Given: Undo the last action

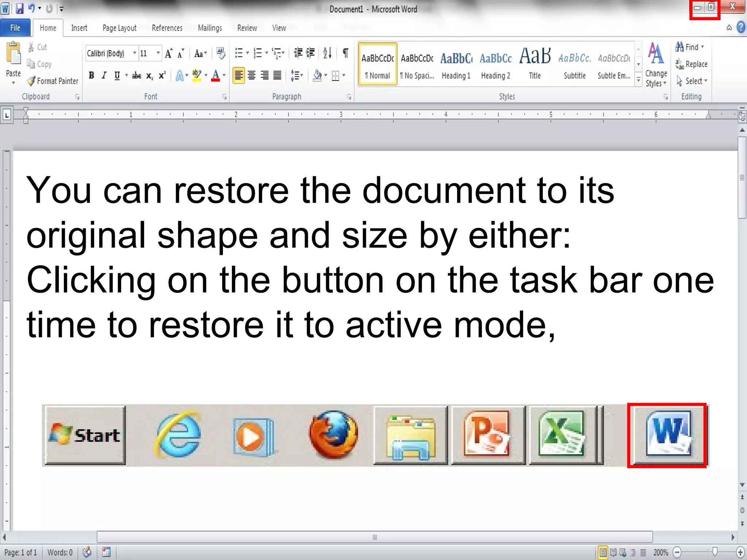Looking at the screenshot, I should click(32, 8).
